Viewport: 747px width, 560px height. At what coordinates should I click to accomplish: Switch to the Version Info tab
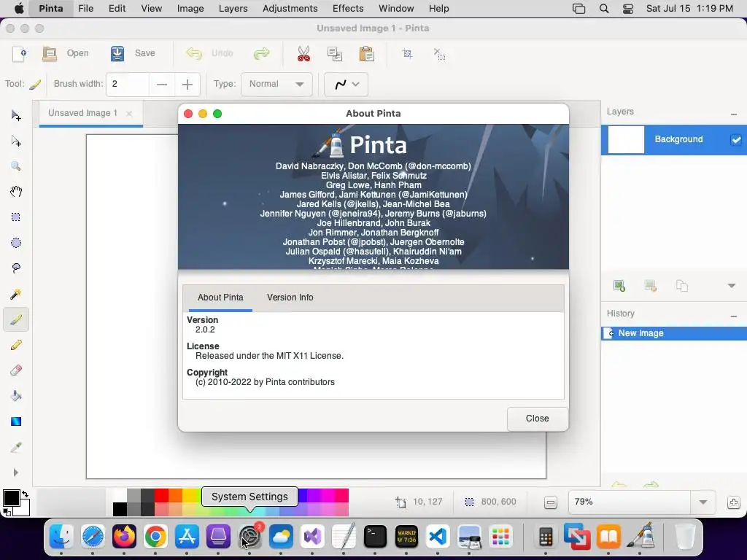(290, 297)
